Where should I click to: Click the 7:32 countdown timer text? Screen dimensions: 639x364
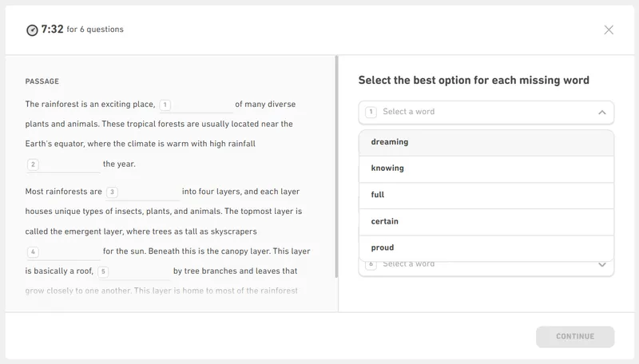point(52,30)
